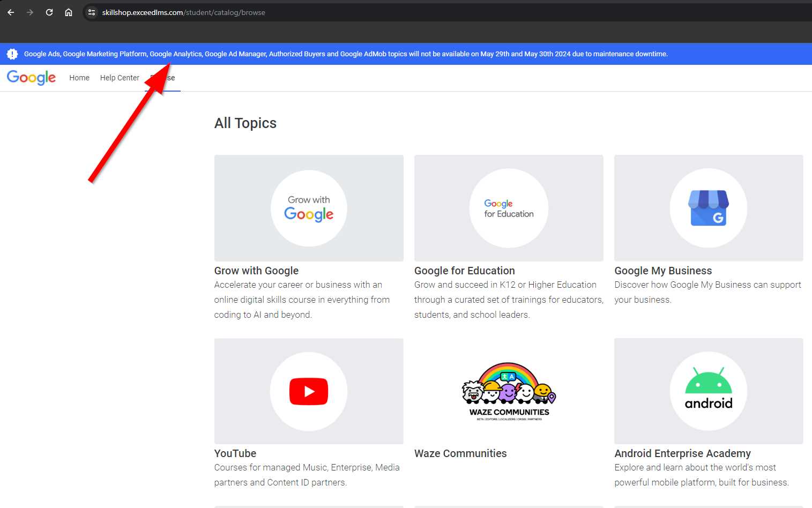This screenshot has height=508, width=812.
Task: Click the maintenance downtime banner text
Action: (x=346, y=54)
